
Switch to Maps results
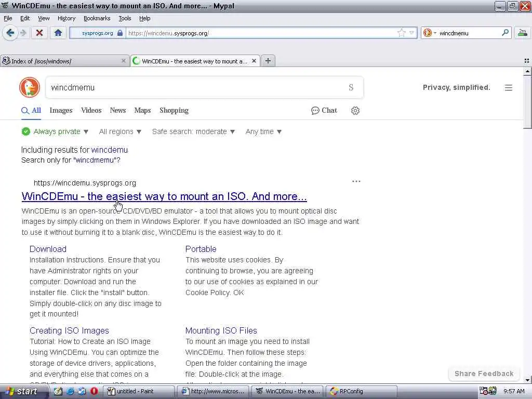click(x=142, y=111)
